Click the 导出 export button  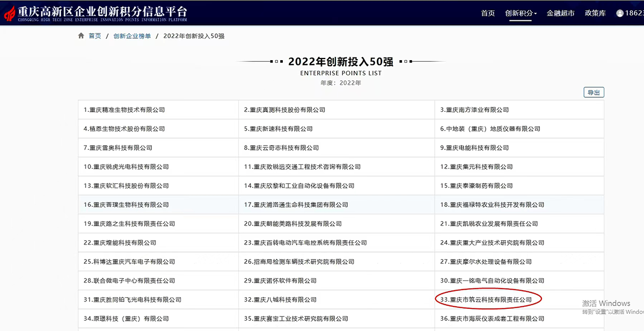coord(594,92)
